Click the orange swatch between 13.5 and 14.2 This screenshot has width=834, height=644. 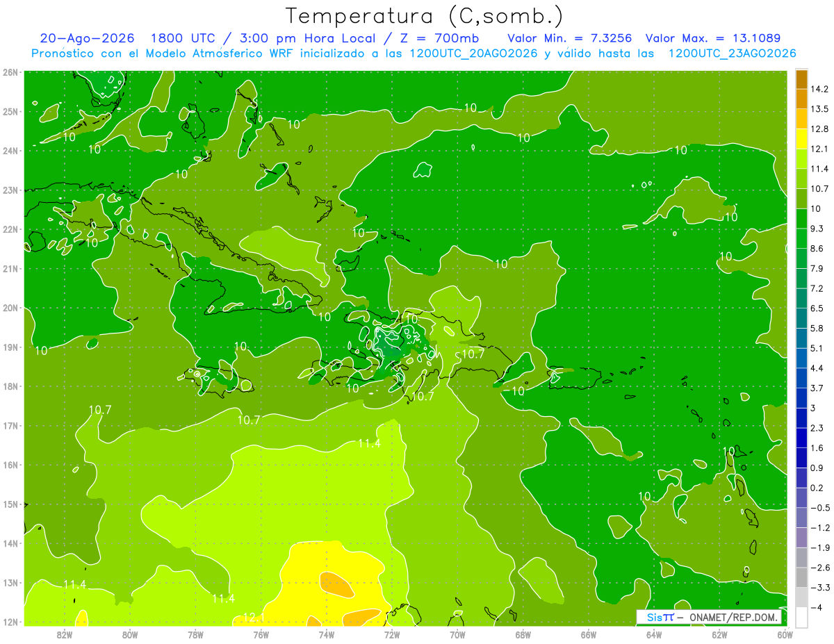[801, 99]
